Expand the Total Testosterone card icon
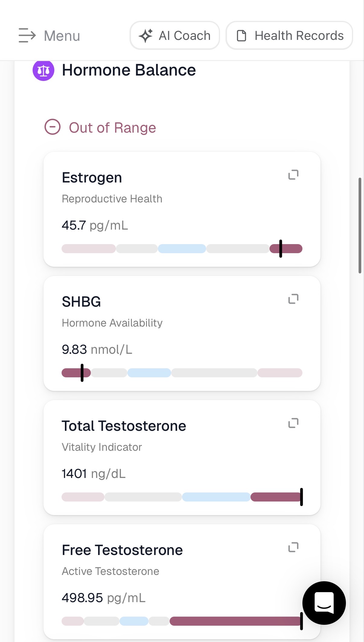Viewport: 364px width, 642px height. pyautogui.click(x=293, y=423)
